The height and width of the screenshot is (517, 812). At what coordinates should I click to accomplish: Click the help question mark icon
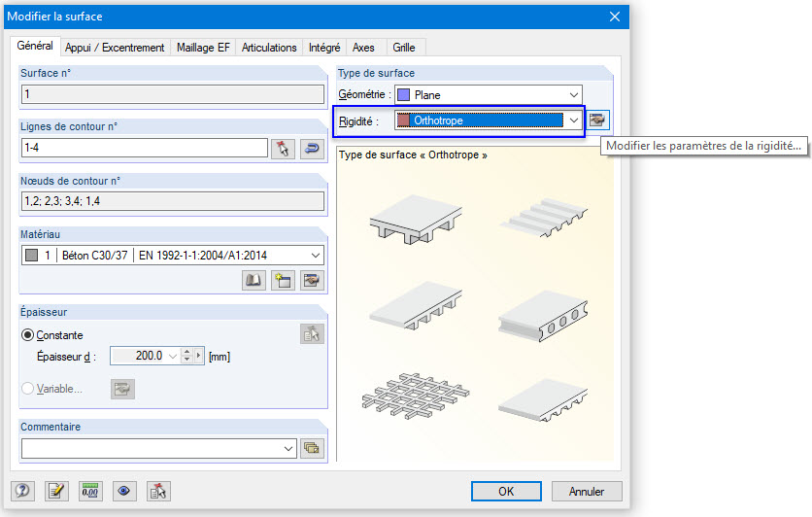(22, 491)
